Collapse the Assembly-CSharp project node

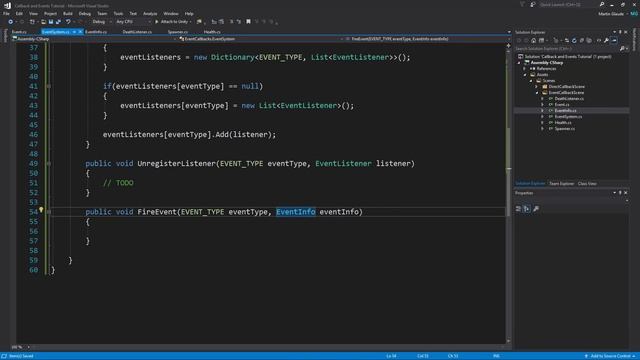click(x=520, y=63)
